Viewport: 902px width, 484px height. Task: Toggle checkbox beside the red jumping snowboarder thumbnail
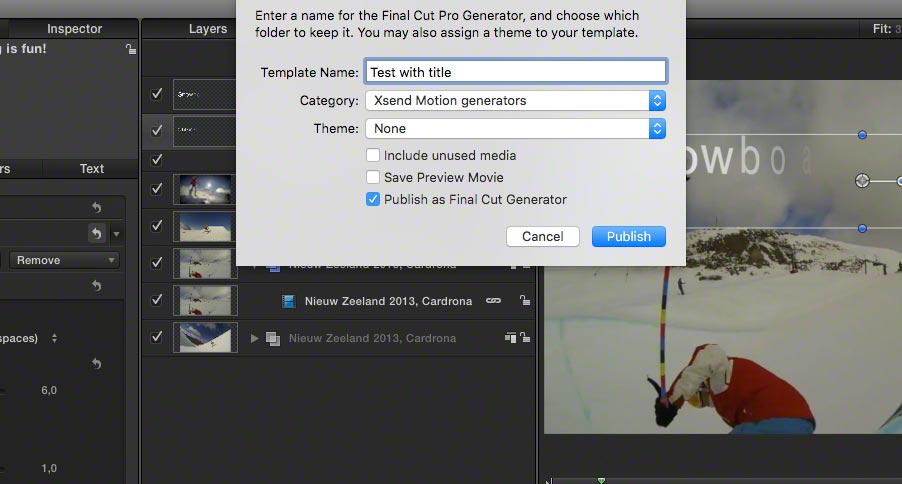[x=156, y=226]
